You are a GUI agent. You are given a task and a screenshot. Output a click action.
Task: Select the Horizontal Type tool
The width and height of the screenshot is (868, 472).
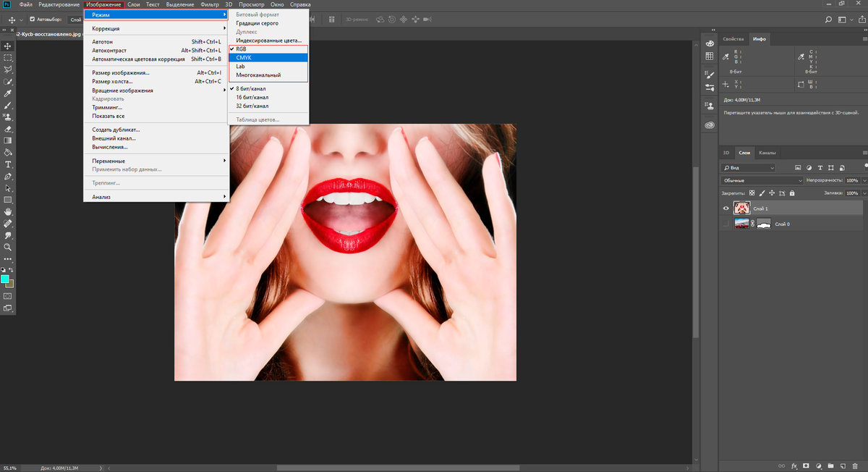tap(8, 164)
